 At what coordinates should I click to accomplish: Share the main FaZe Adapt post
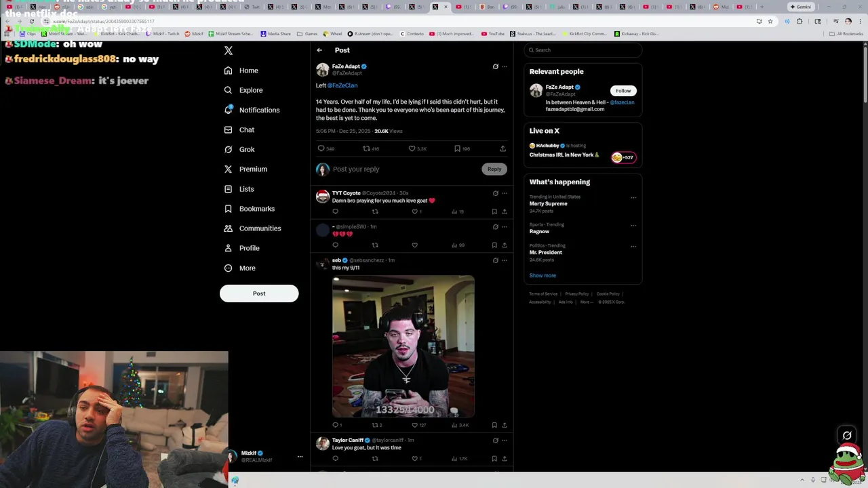pos(502,148)
